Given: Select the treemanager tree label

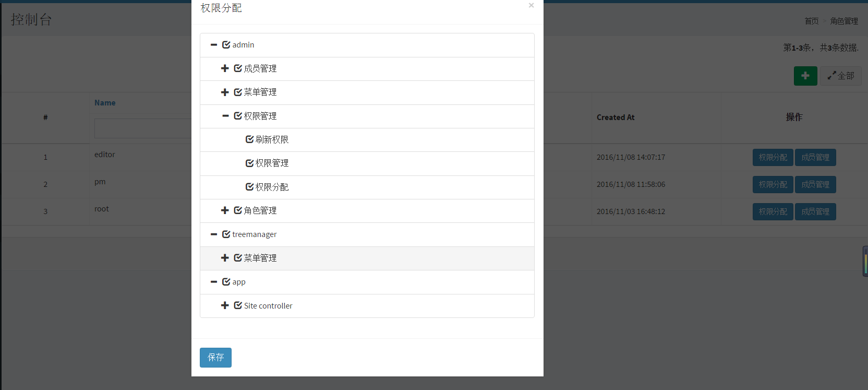Looking at the screenshot, I should click(255, 234).
